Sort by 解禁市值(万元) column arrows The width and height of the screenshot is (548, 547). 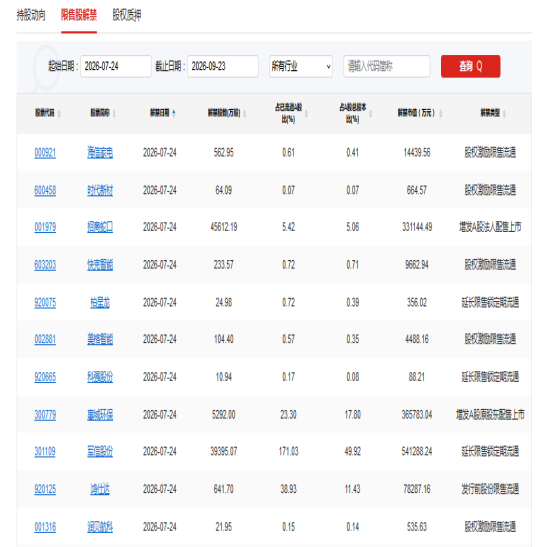coord(441,113)
